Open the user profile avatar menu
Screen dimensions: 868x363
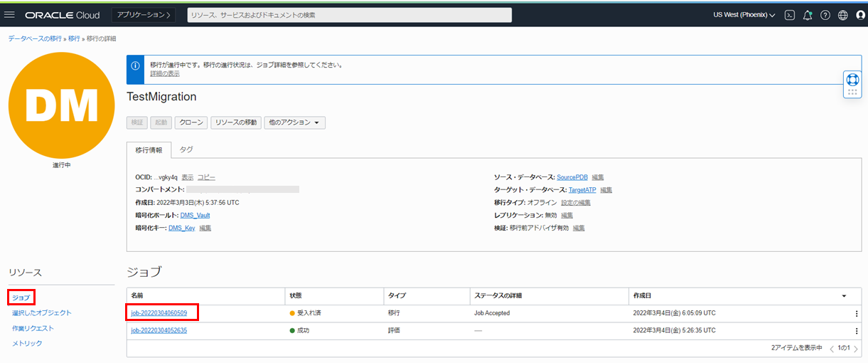point(860,15)
